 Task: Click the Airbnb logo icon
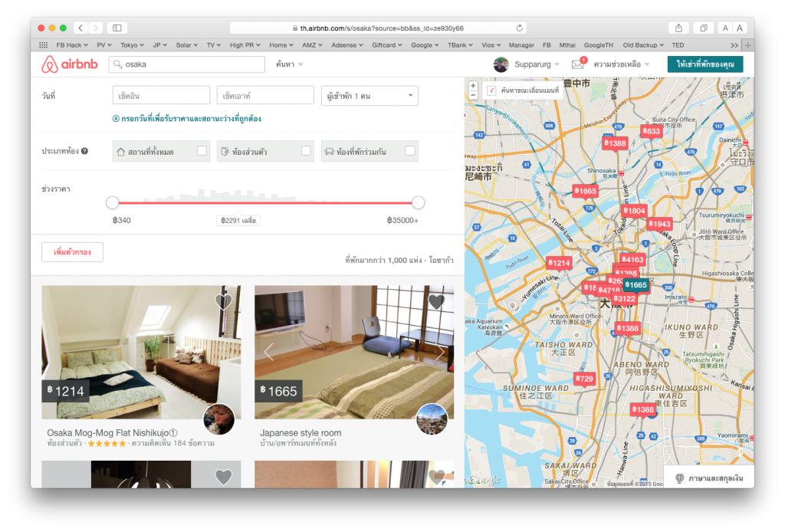pyautogui.click(x=51, y=64)
